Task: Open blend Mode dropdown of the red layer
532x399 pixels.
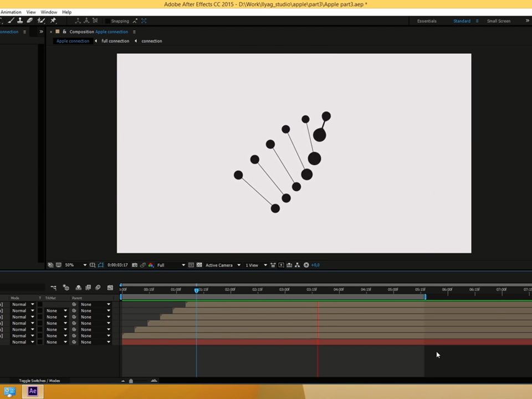Action: click(x=23, y=342)
